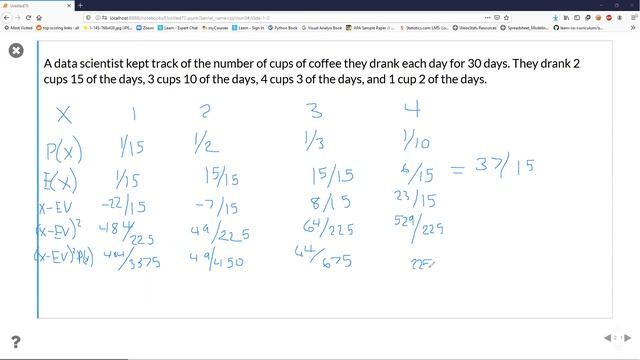Close the Untitled notebook tab
The height and width of the screenshot is (360, 640).
coord(69,5)
